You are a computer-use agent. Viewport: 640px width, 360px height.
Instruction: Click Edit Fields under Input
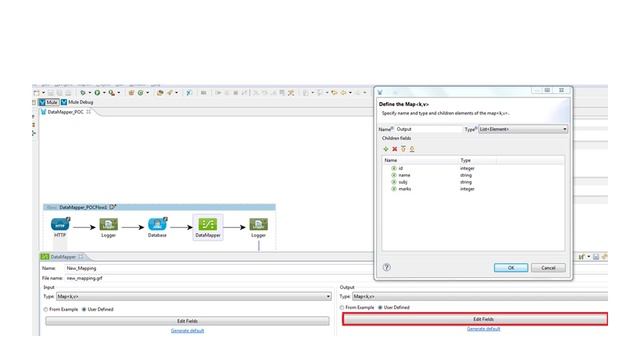tap(187, 321)
